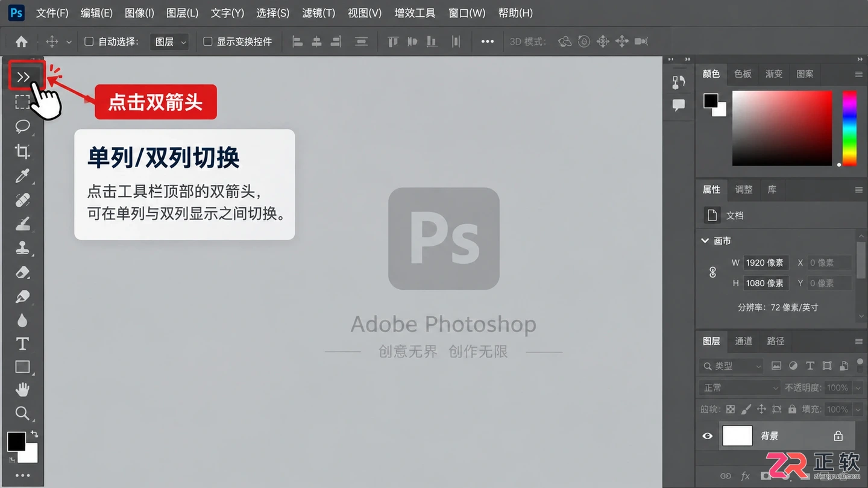This screenshot has height=488, width=868.
Task: Toggle lock image pixels (brush icon)
Action: click(x=746, y=409)
